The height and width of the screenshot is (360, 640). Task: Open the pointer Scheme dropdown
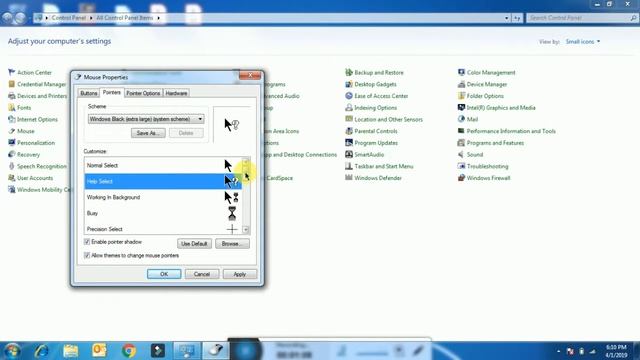tap(146, 119)
